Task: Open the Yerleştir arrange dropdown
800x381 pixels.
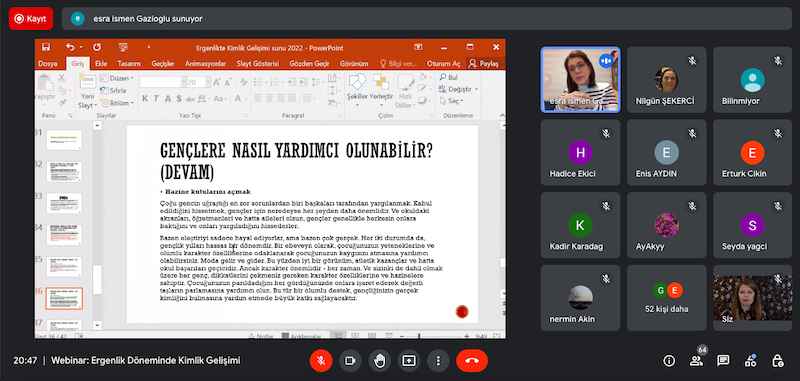Action: 381,91
